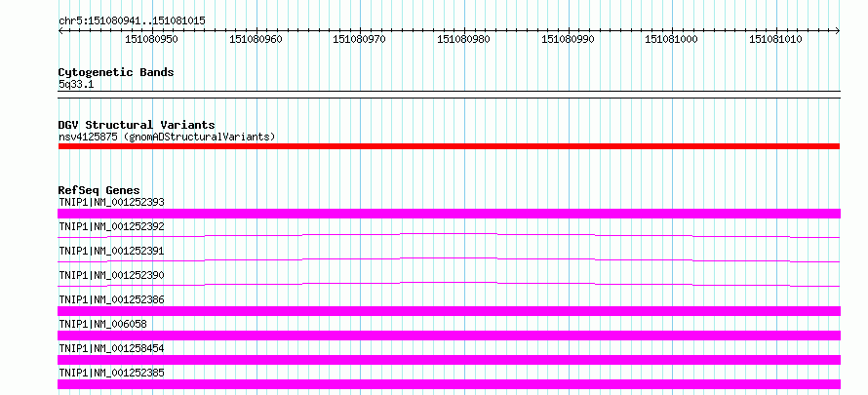Select the TNIP1|NM_001252392 label
This screenshot has height=395, width=868.
tap(111, 227)
